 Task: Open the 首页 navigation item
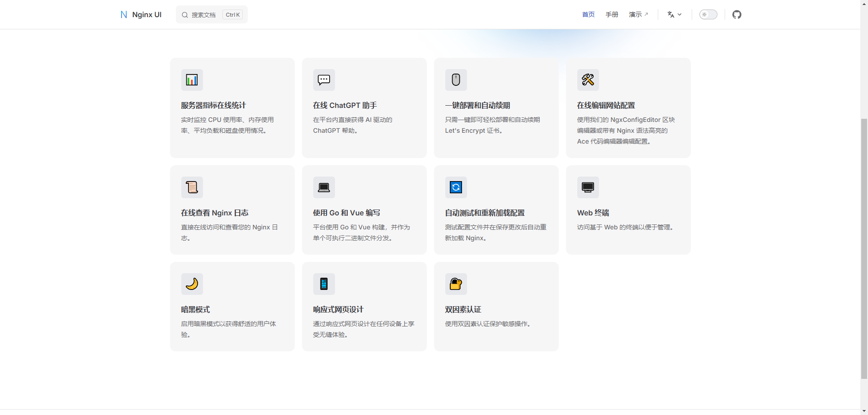tap(588, 14)
